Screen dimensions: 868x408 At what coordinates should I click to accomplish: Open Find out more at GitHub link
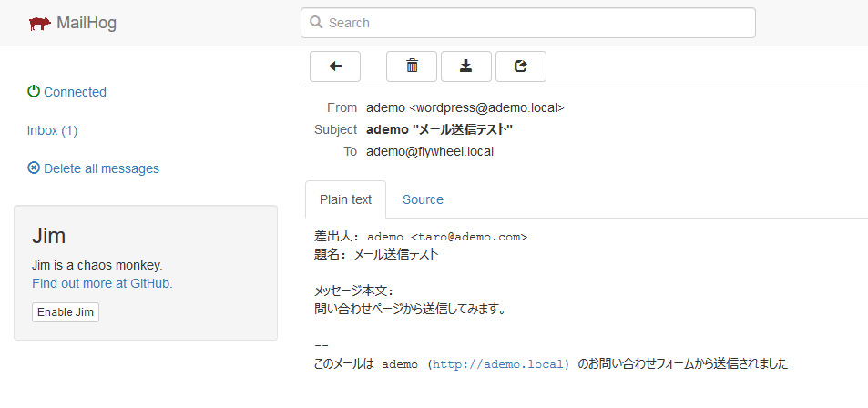[101, 283]
